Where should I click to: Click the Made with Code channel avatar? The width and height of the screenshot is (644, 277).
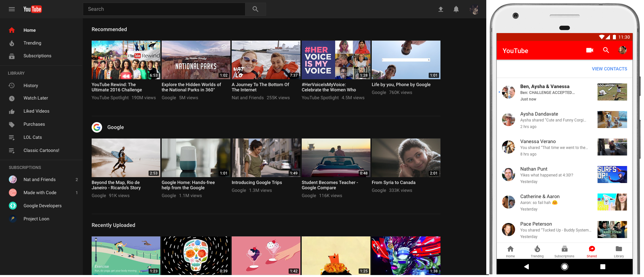point(13,193)
